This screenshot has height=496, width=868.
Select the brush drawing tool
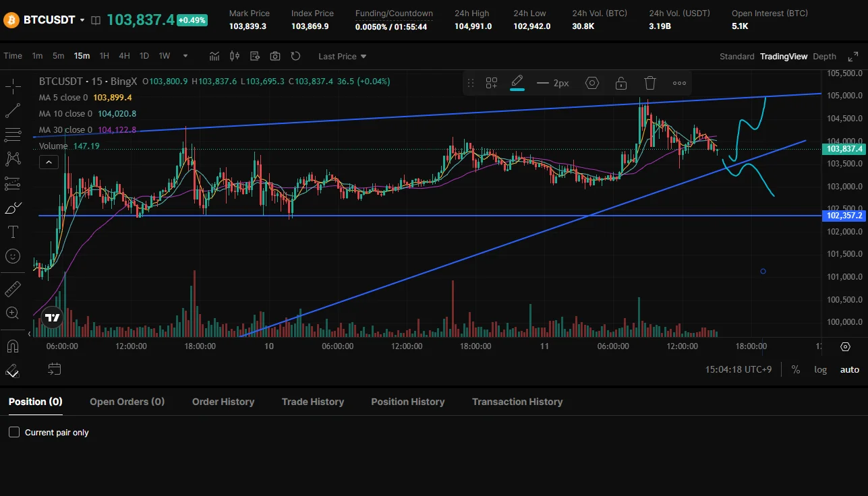13,208
